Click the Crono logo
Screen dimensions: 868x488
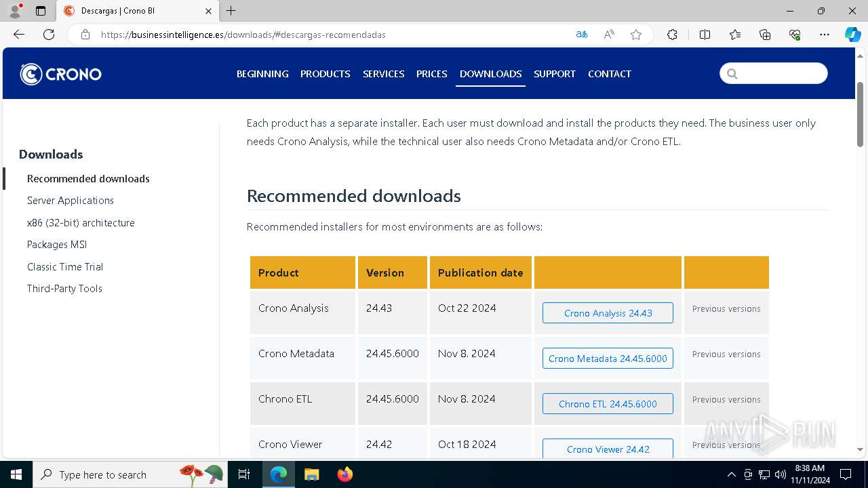(x=61, y=74)
